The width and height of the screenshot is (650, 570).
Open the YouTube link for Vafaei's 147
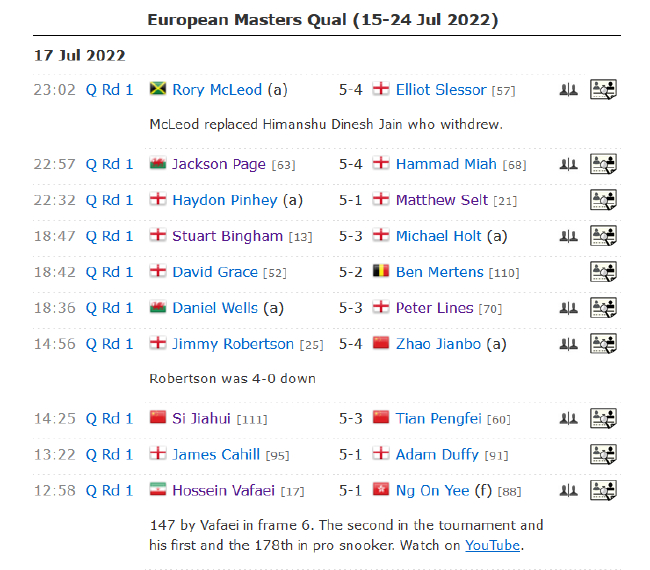(x=492, y=545)
